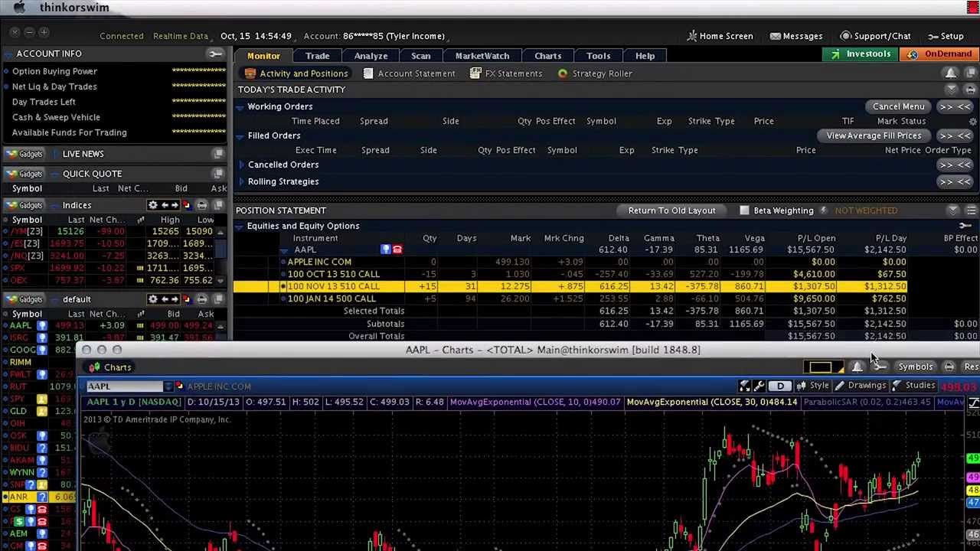The image size is (980, 551).
Task: Collapse the AAPL position group
Action: [x=285, y=250]
